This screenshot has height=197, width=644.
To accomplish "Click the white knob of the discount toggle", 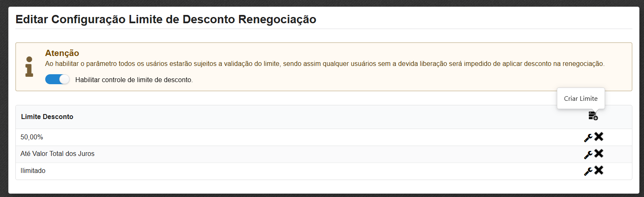I will pos(64,79).
